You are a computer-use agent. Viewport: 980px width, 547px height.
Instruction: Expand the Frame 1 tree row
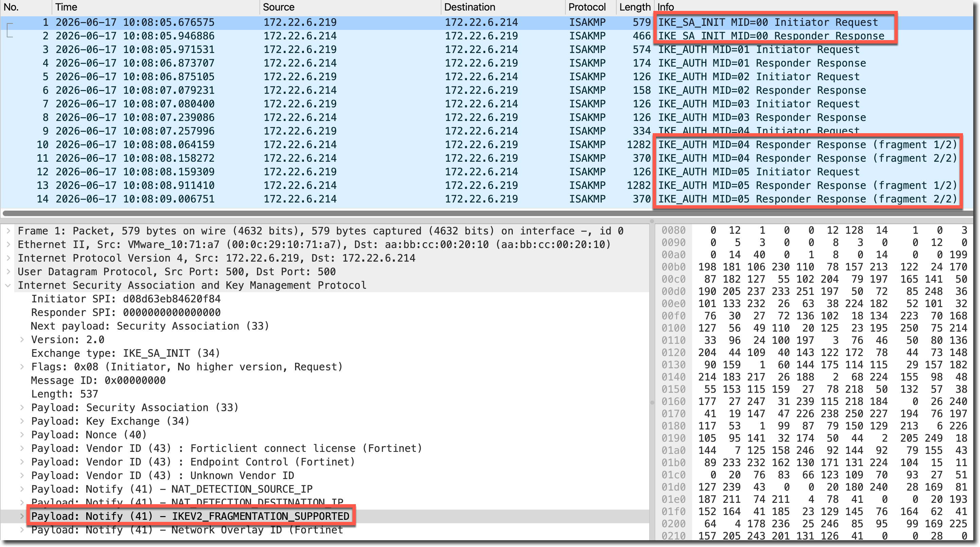click(x=8, y=231)
